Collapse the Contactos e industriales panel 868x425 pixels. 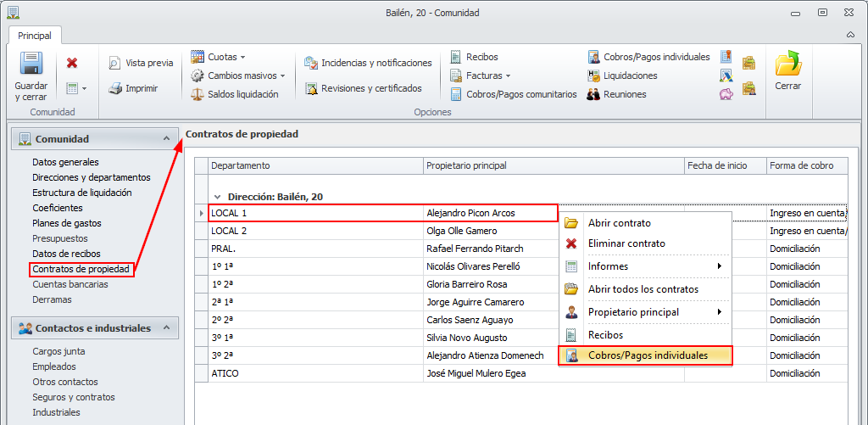[x=166, y=327]
